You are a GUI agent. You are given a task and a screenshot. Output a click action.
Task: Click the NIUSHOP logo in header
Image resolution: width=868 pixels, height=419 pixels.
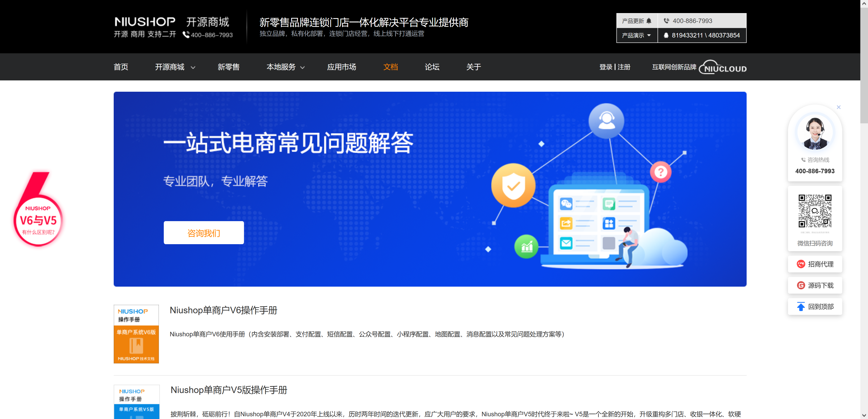coord(145,22)
